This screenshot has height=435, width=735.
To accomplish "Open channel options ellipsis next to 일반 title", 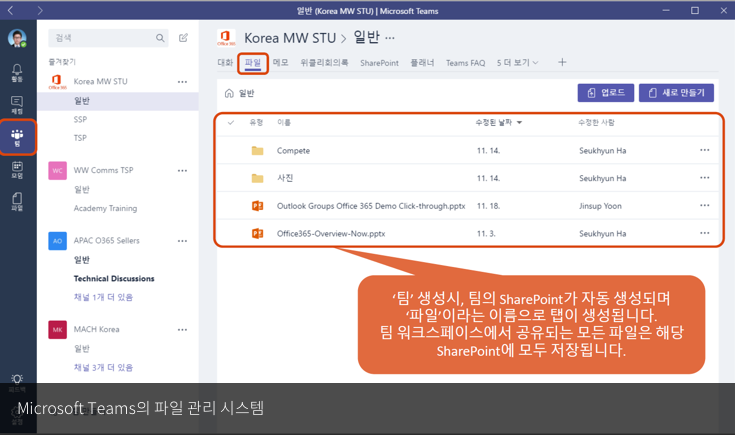I will pos(390,38).
